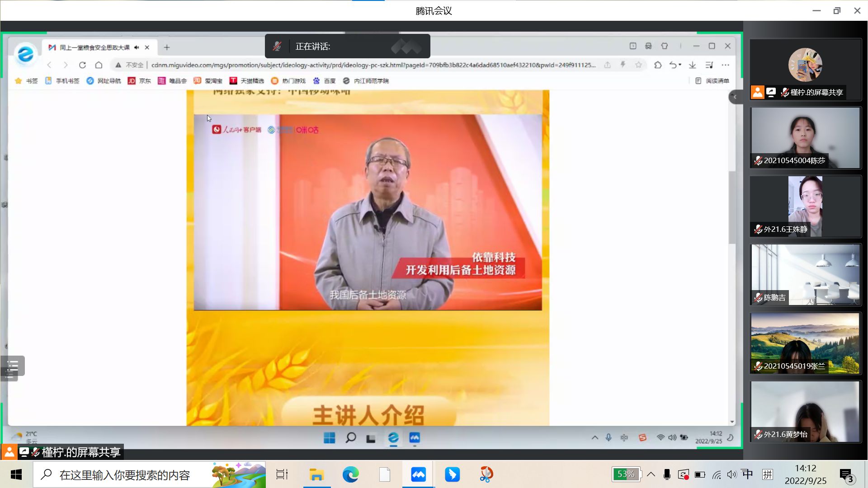This screenshot has width=868, height=488.
Task: Click the taskbar clock showing 14:12
Action: [x=805, y=474]
